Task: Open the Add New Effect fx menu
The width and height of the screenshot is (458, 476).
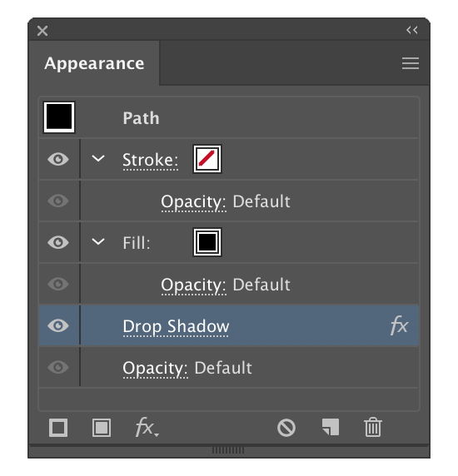Action: (147, 428)
